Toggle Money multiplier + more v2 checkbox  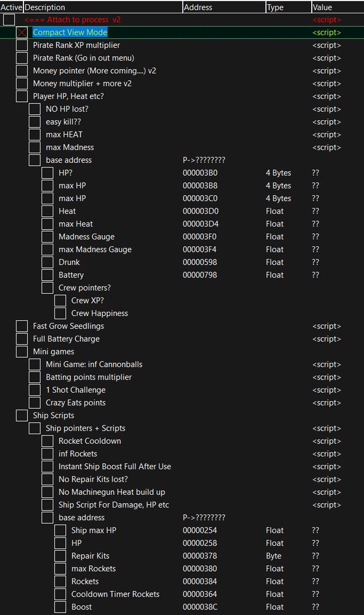click(22, 83)
